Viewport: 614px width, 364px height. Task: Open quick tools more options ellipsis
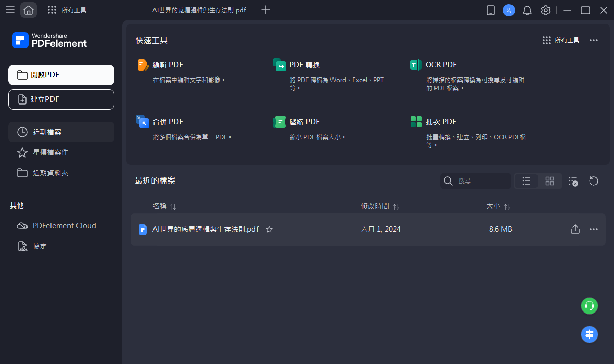coord(594,40)
